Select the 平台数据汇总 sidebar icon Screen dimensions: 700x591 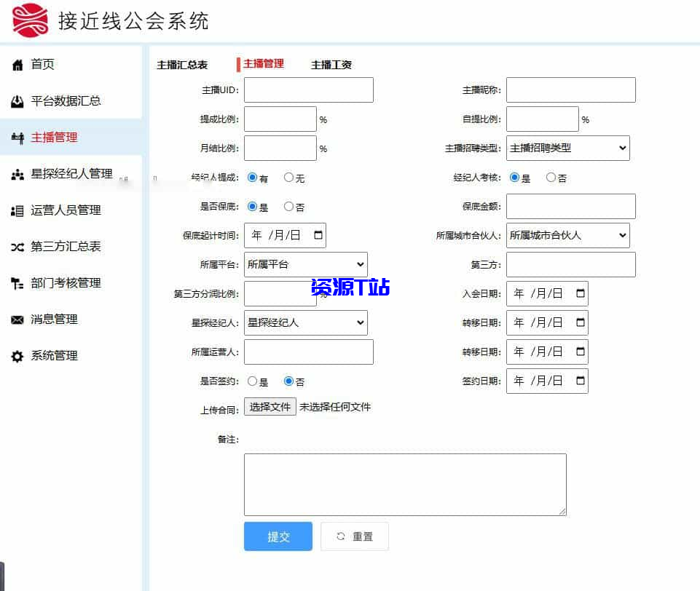(17, 101)
